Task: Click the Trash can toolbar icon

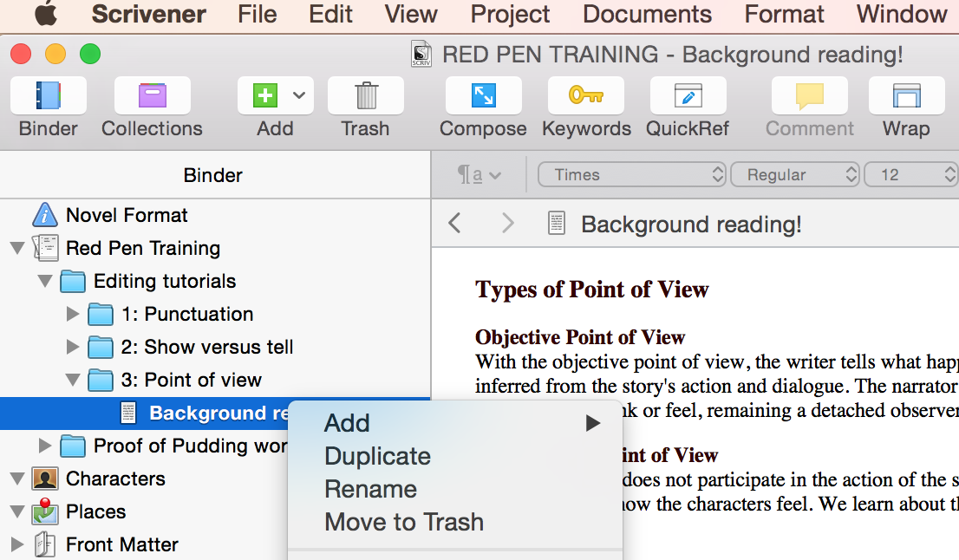Action: (365, 95)
